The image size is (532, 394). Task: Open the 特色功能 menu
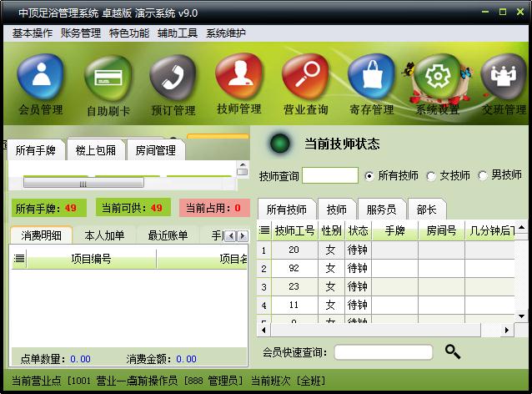129,33
